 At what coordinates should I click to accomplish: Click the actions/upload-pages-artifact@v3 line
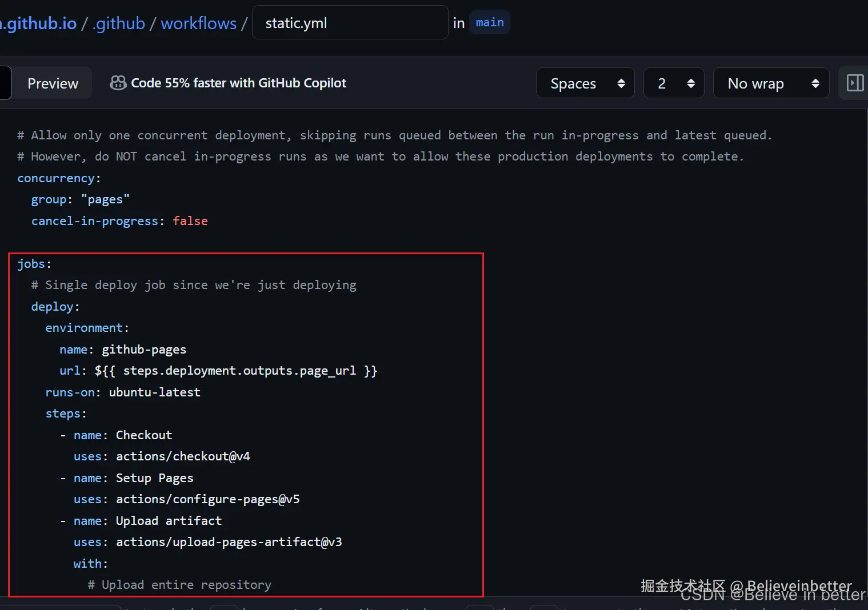[x=208, y=542]
